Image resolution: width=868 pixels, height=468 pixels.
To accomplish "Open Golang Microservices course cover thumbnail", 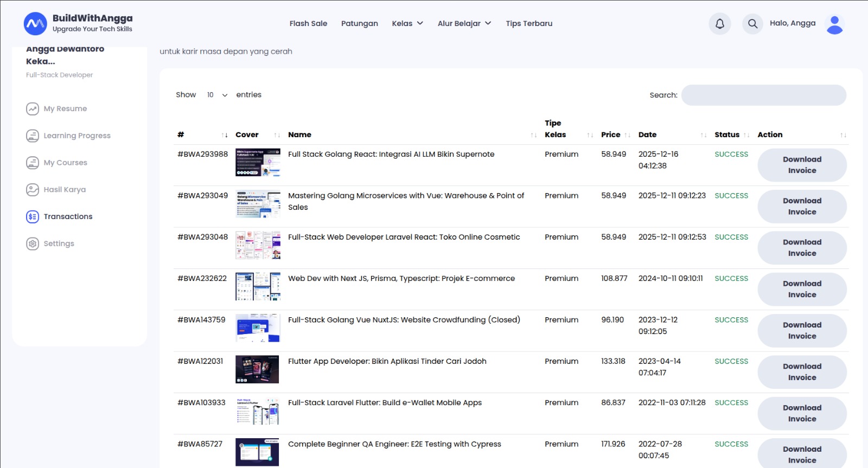I will (x=258, y=204).
